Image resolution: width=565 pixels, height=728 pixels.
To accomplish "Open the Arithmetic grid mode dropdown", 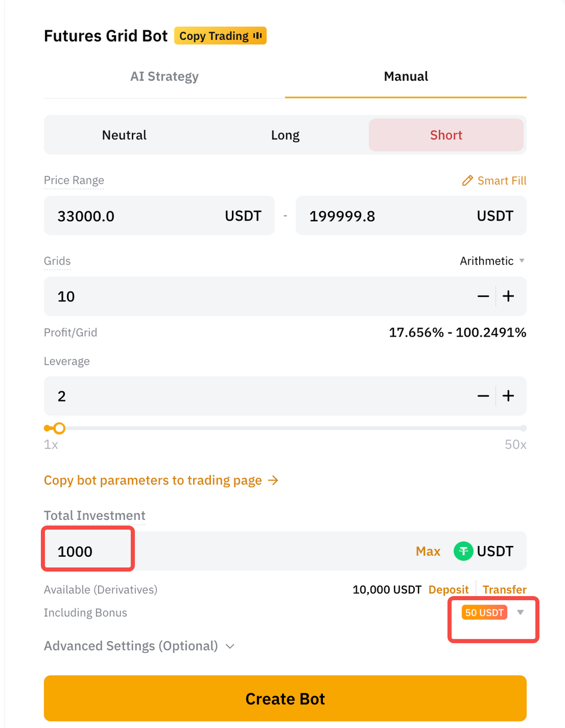I will (x=492, y=261).
